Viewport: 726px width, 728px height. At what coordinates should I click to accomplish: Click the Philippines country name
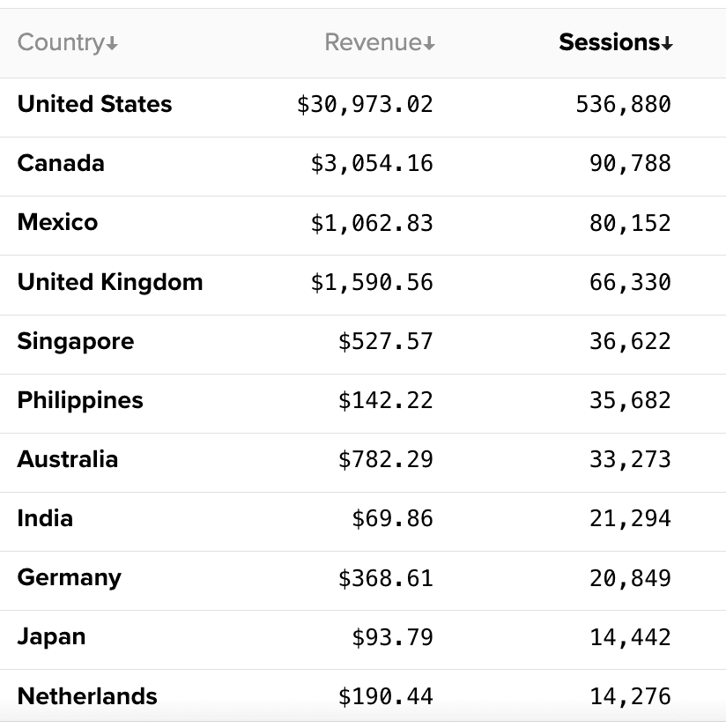tap(80, 400)
